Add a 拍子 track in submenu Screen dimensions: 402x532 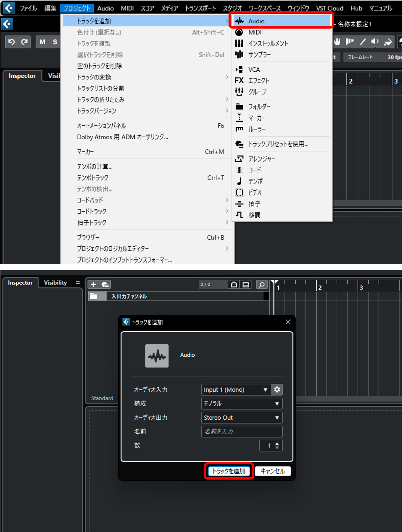(282, 204)
